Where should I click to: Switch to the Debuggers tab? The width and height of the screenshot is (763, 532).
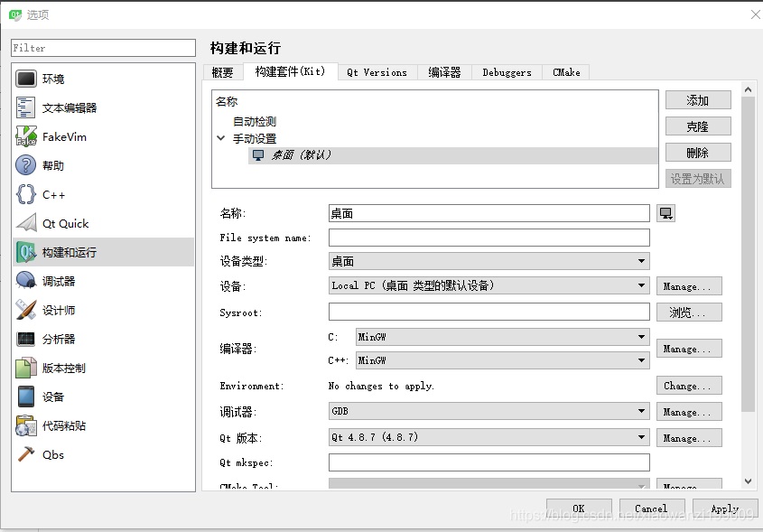(507, 72)
